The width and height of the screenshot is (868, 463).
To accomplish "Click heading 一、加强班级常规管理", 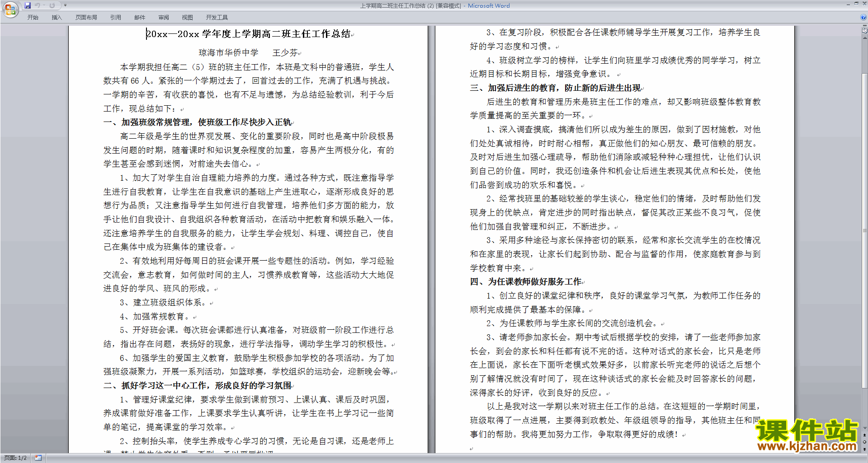I will (198, 122).
